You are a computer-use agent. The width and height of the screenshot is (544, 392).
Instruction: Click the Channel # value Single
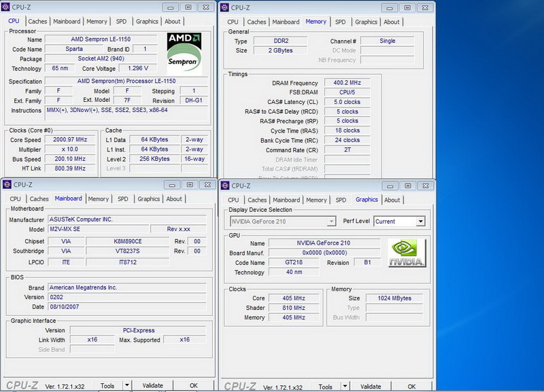click(x=387, y=41)
